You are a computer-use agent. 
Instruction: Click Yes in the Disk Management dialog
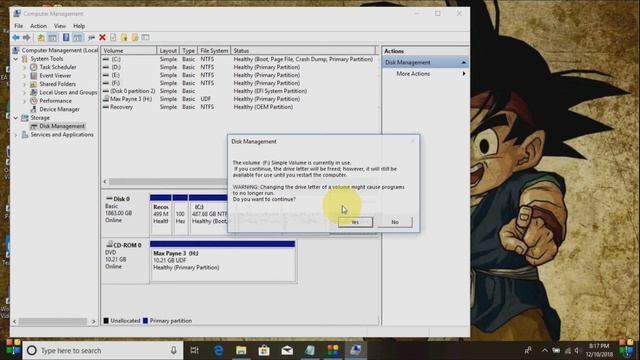tap(355, 222)
